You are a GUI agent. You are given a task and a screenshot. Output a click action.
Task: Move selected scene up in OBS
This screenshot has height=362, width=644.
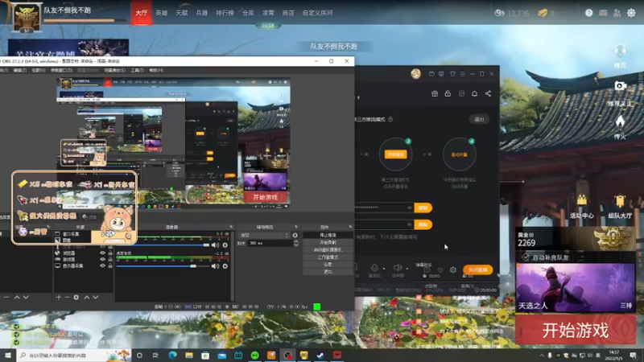click(17, 297)
